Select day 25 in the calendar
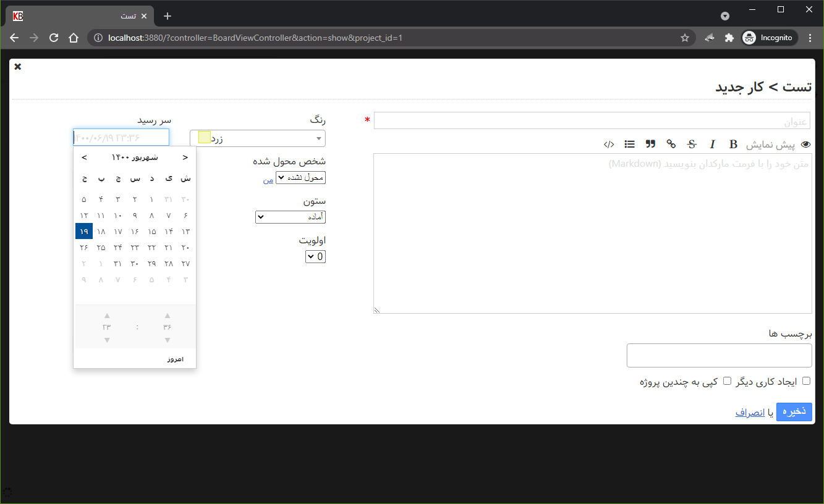This screenshot has height=504, width=824. 101,248
